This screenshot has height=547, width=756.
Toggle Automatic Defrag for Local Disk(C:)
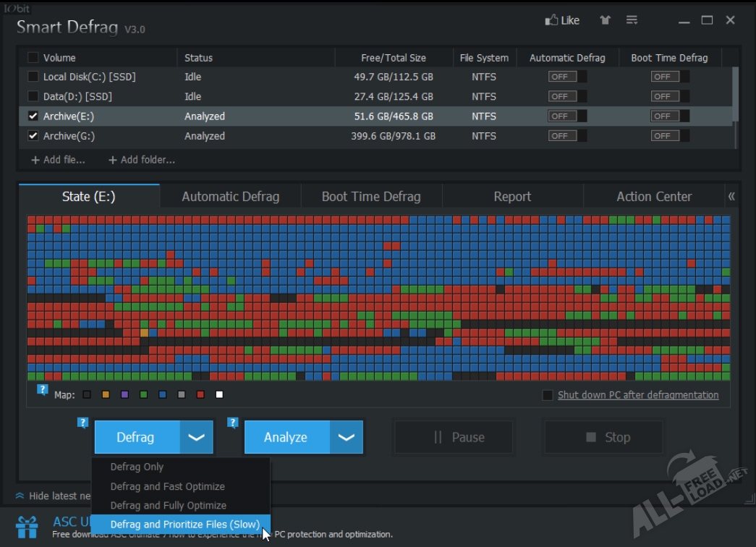click(566, 77)
